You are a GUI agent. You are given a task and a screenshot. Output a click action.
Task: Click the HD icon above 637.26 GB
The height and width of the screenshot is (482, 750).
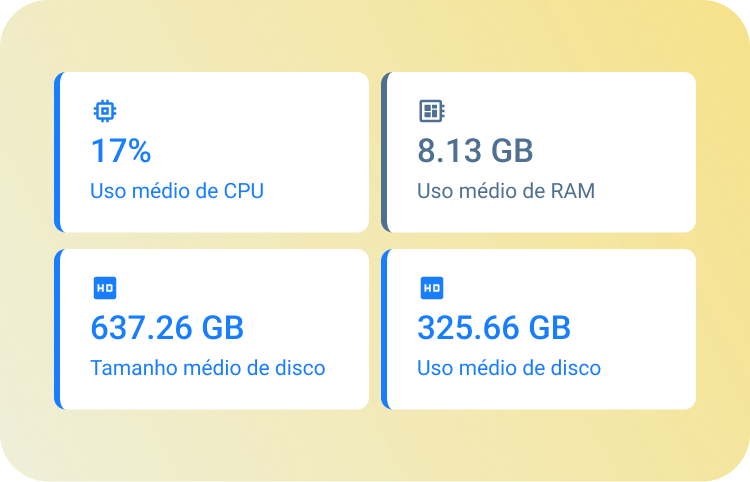click(104, 288)
